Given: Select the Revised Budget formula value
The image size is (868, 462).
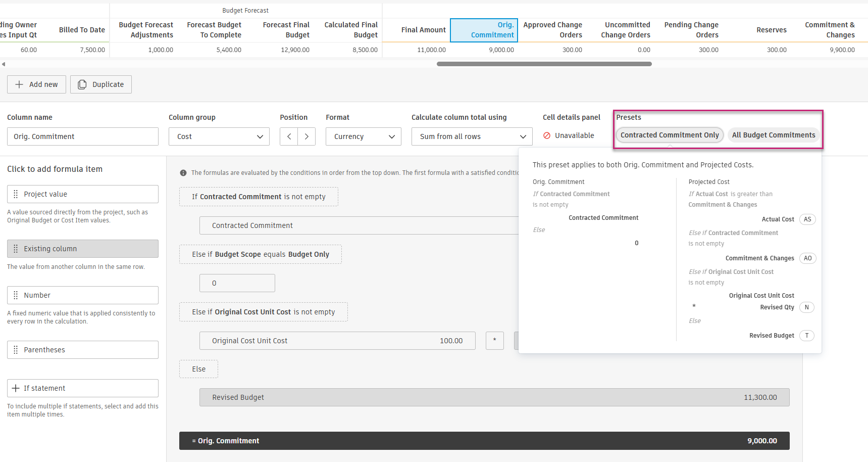Looking at the screenshot, I should (494, 397).
